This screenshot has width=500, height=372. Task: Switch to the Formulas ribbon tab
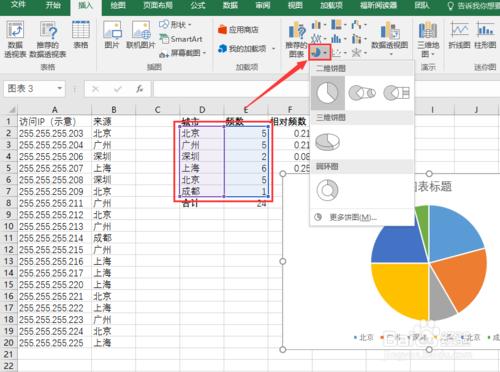pos(198,6)
